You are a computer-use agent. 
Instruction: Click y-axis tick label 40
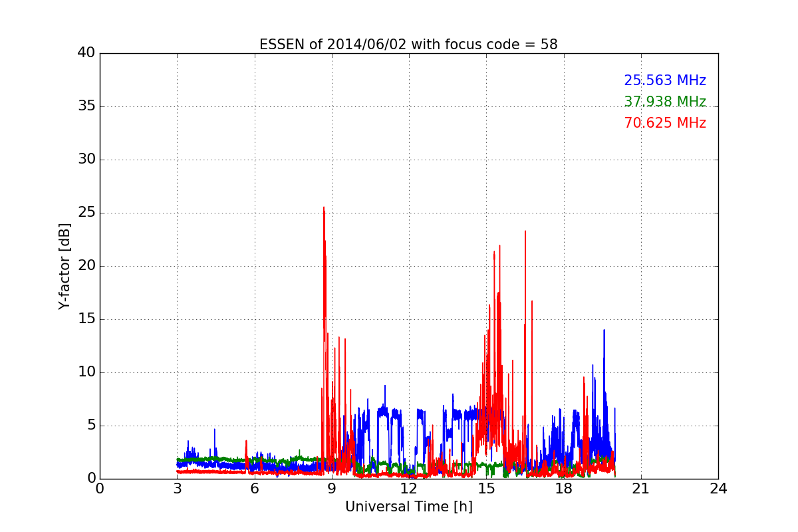[x=86, y=53]
